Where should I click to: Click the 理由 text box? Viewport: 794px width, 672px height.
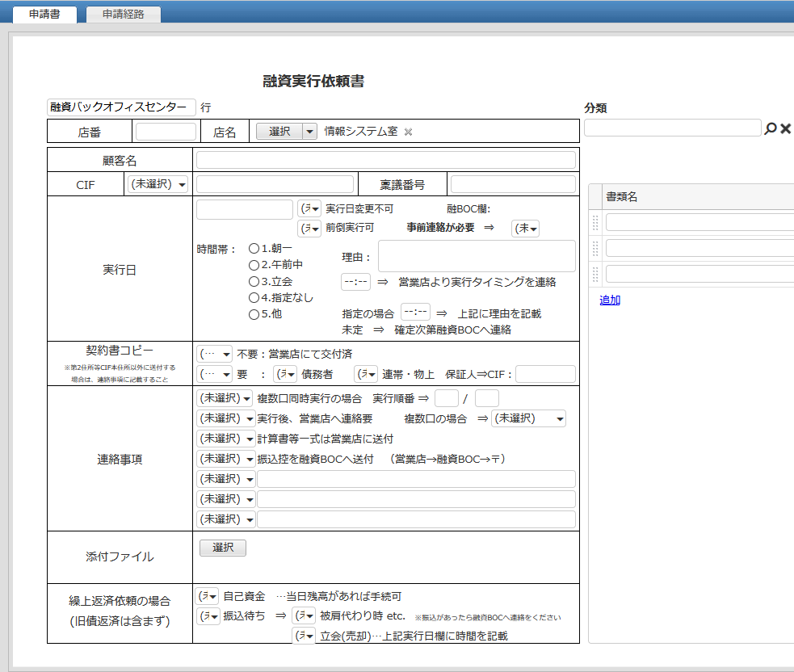tap(477, 256)
